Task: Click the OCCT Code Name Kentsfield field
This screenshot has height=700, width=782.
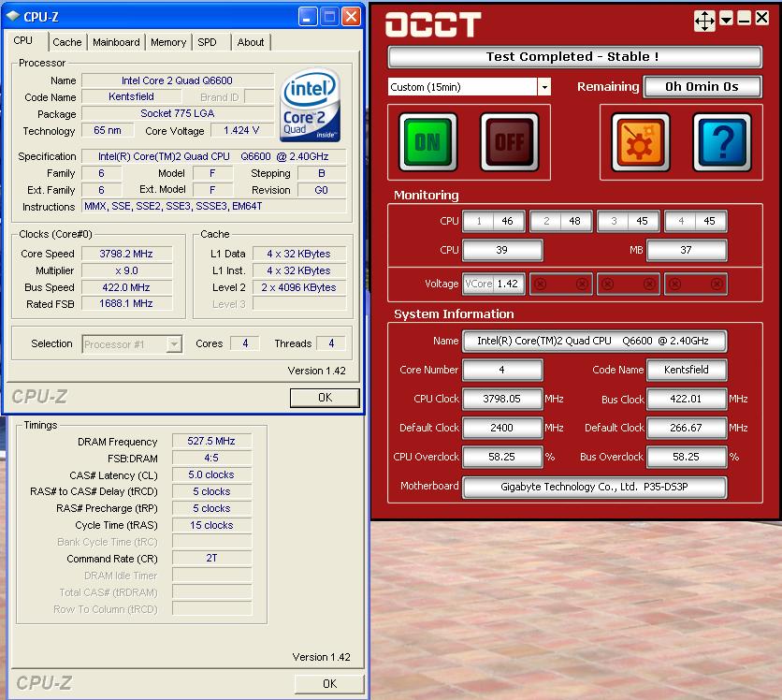Action: tap(687, 370)
